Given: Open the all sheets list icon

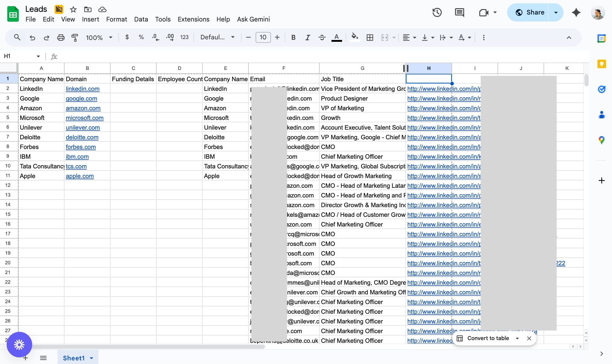Looking at the screenshot, I should click(x=43, y=358).
